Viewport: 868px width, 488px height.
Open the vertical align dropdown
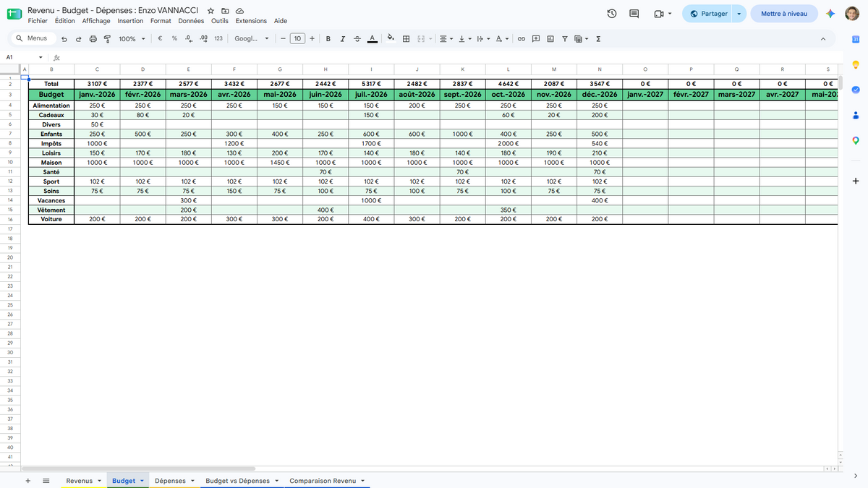click(464, 39)
